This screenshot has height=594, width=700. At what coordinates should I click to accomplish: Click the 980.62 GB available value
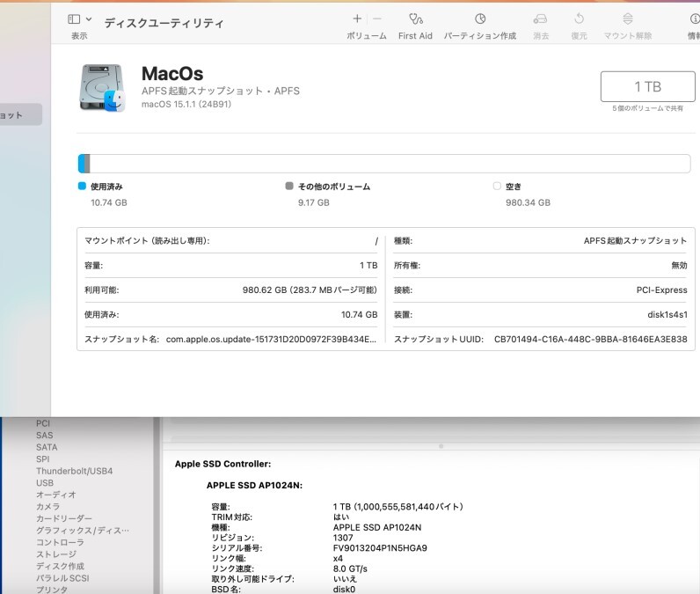click(x=310, y=290)
